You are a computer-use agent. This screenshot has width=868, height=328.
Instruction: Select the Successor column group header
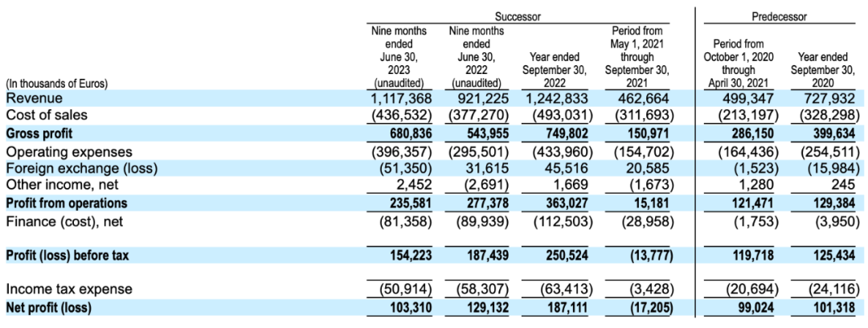coord(518,16)
